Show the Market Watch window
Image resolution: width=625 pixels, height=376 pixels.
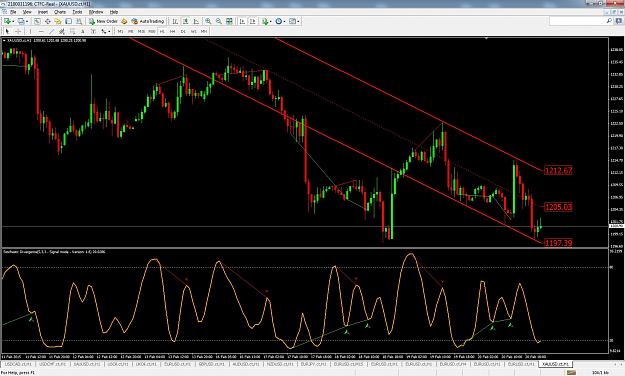point(37,21)
